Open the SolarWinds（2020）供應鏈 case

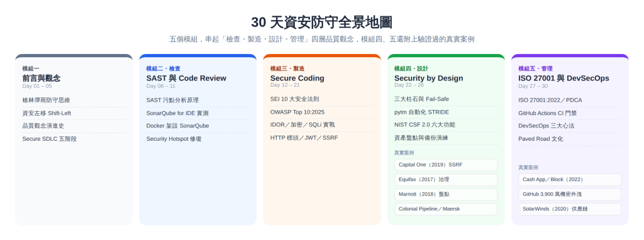[x=570, y=209]
